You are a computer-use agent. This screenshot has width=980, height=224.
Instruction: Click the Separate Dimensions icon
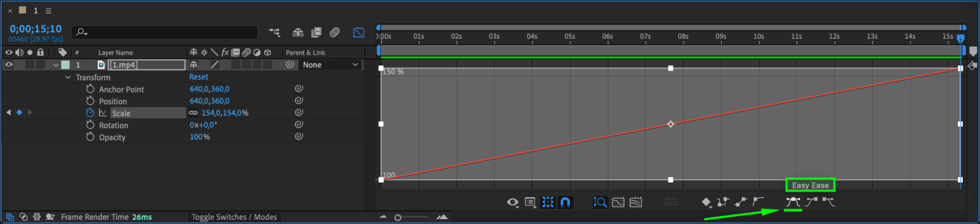[671, 202]
